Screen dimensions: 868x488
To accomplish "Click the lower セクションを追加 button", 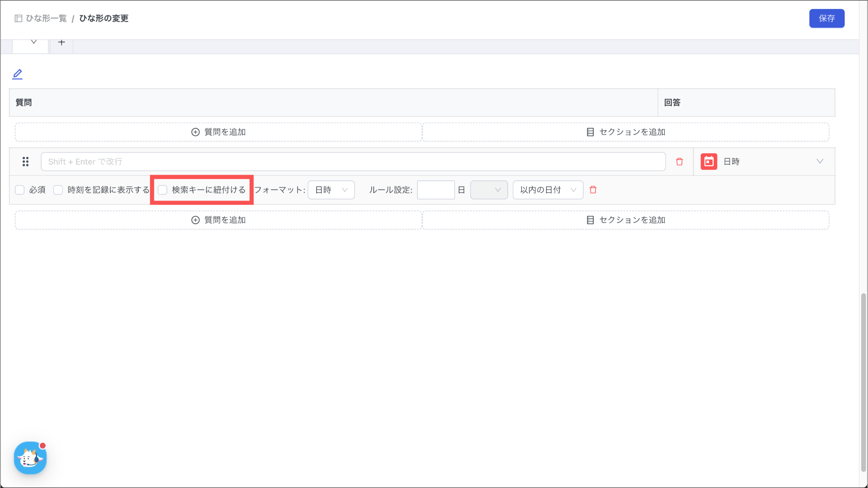I will point(626,220).
